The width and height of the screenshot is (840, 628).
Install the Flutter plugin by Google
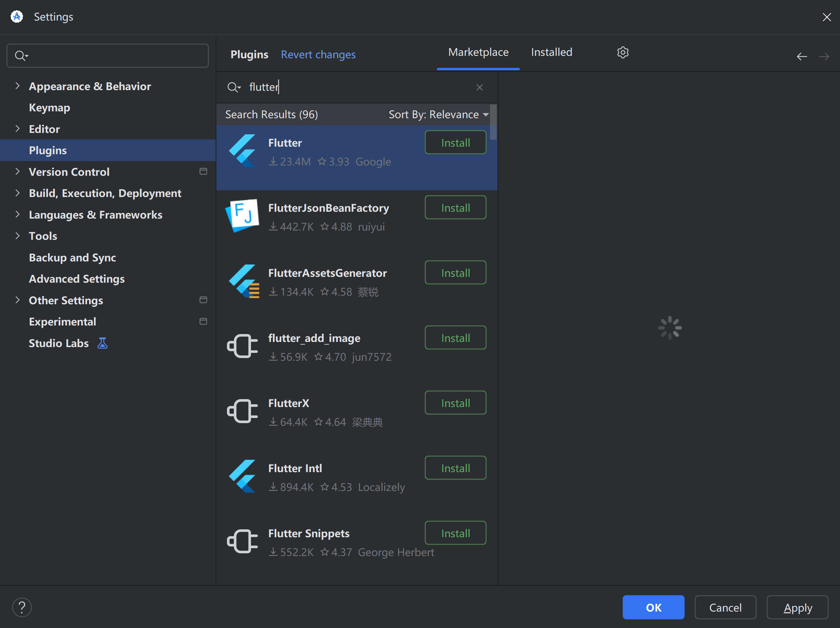click(455, 142)
